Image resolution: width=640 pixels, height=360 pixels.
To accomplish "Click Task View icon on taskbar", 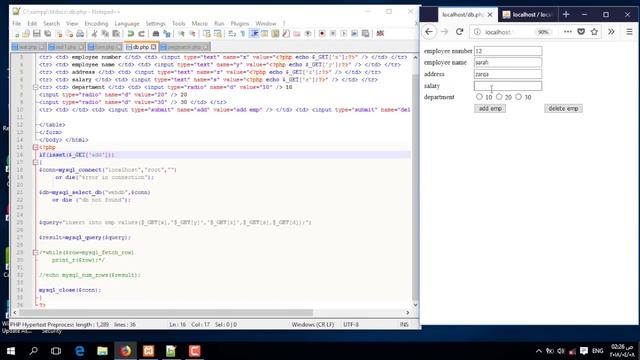I will (56, 351).
